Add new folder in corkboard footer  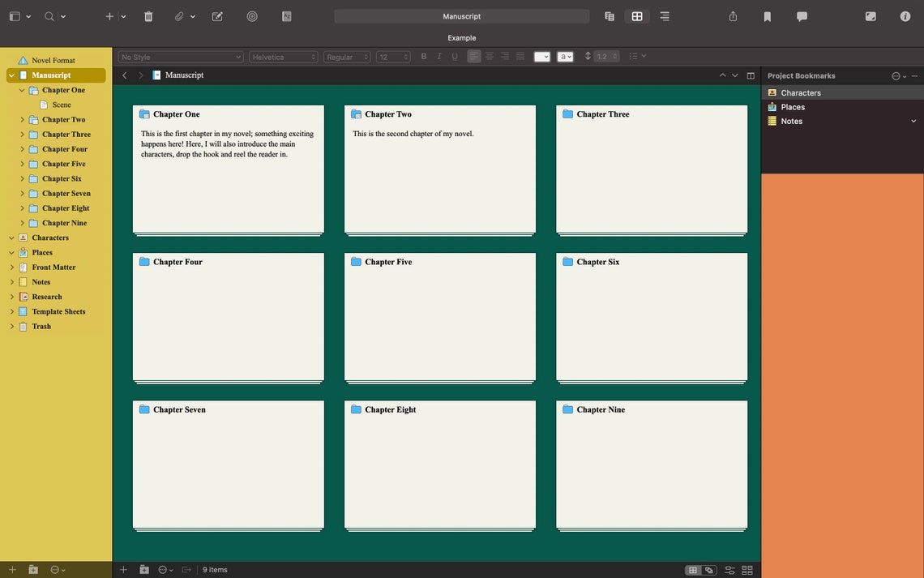(x=143, y=570)
